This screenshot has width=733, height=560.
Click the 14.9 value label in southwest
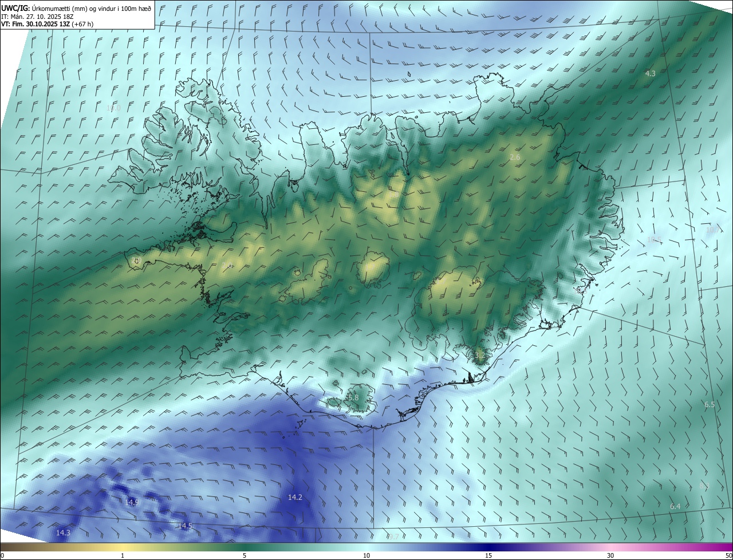(x=132, y=502)
